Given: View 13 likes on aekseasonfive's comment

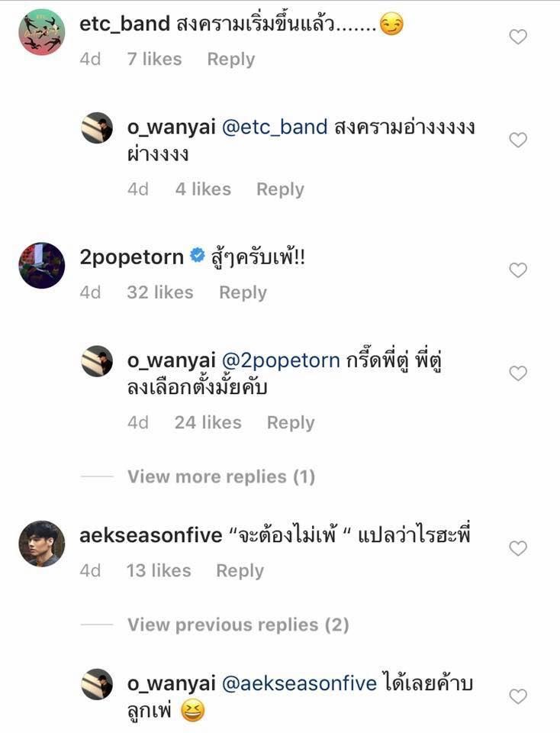Looking at the screenshot, I should pyautogui.click(x=159, y=570).
